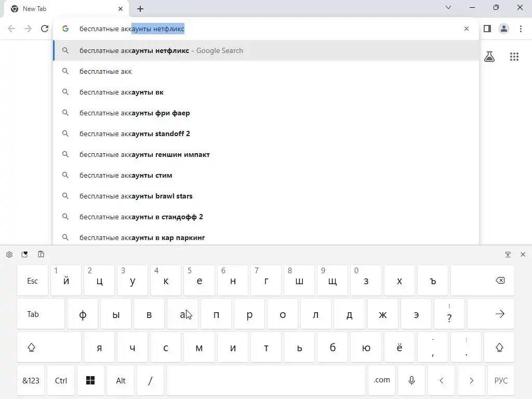Tap the slash key
This screenshot has width=532, height=399.
(x=150, y=381)
